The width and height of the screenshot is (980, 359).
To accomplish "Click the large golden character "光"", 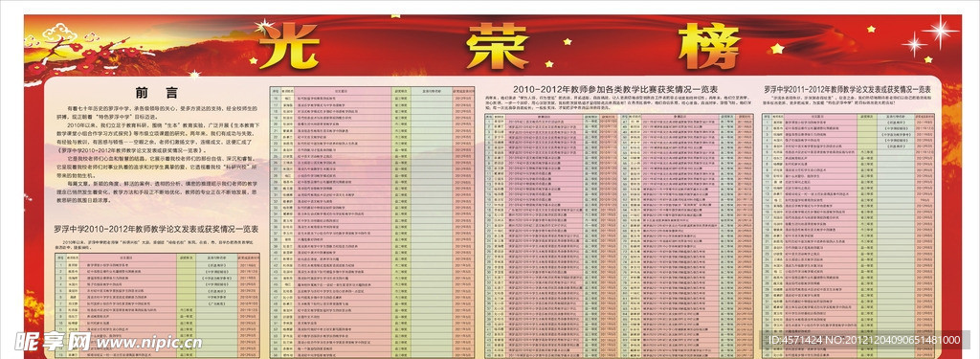I will (x=288, y=46).
